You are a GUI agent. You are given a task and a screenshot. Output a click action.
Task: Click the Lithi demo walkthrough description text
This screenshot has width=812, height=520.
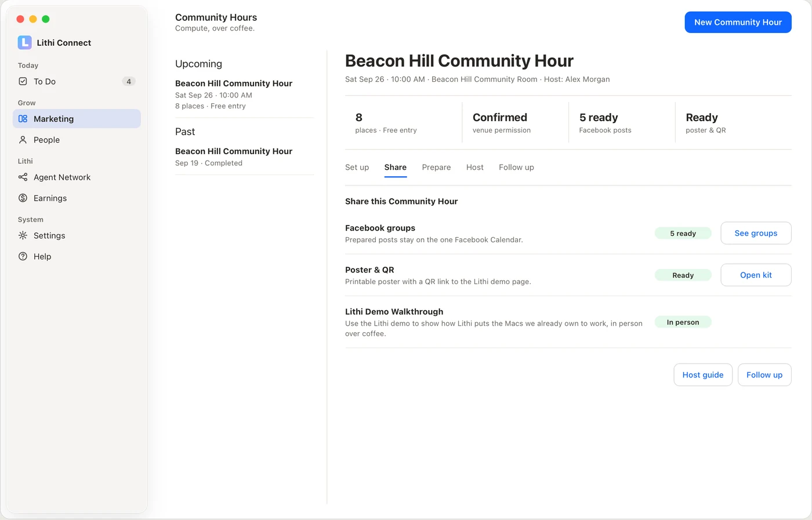point(494,328)
